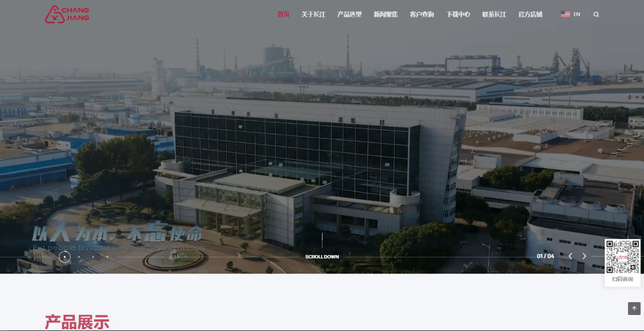This screenshot has height=331, width=644.
Task: Click the US flag language icon
Action: [x=565, y=14]
